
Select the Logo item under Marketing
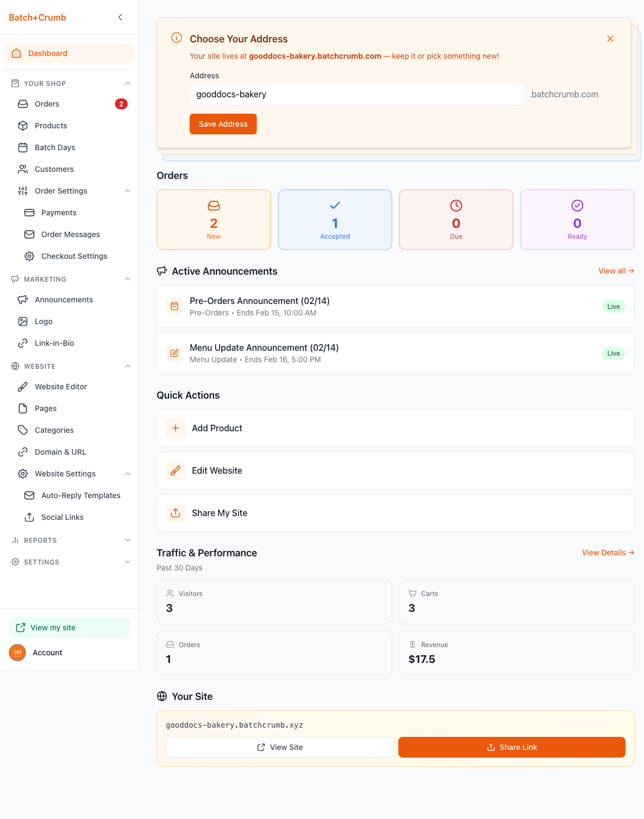click(x=42, y=321)
